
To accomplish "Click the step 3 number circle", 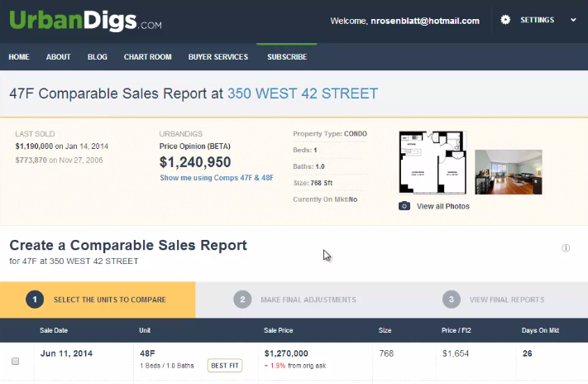I will [x=451, y=300].
